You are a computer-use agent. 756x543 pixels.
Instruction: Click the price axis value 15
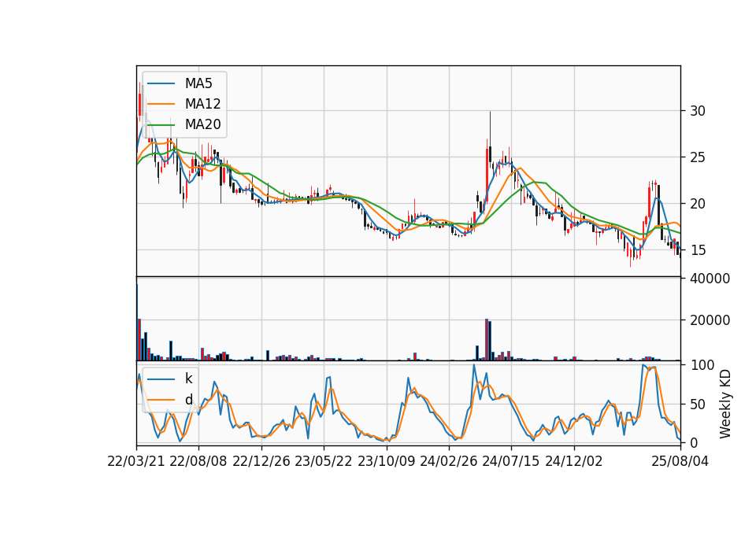coord(698,250)
